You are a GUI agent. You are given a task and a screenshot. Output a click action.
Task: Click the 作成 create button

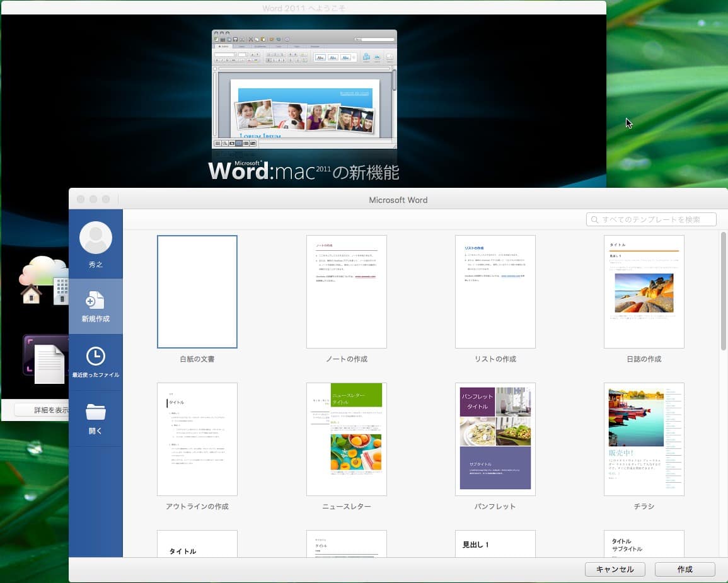(685, 569)
